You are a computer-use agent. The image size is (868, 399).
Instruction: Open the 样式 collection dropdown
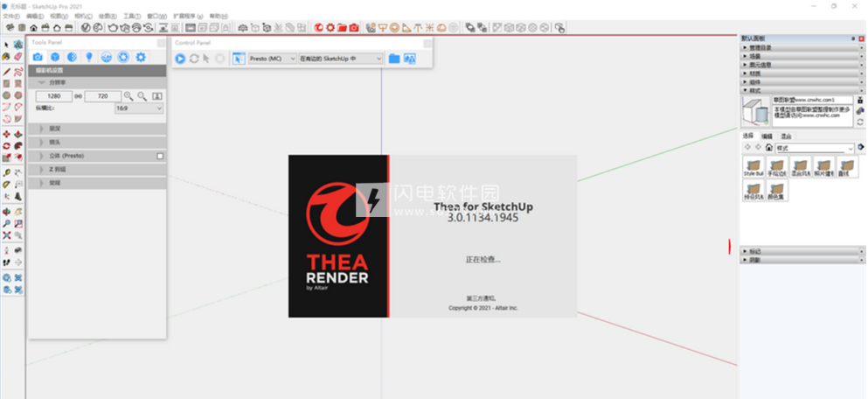pos(815,148)
